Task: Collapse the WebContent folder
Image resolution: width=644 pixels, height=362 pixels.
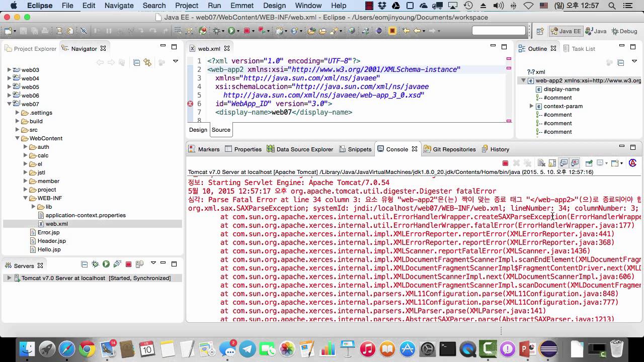Action: 17,139
